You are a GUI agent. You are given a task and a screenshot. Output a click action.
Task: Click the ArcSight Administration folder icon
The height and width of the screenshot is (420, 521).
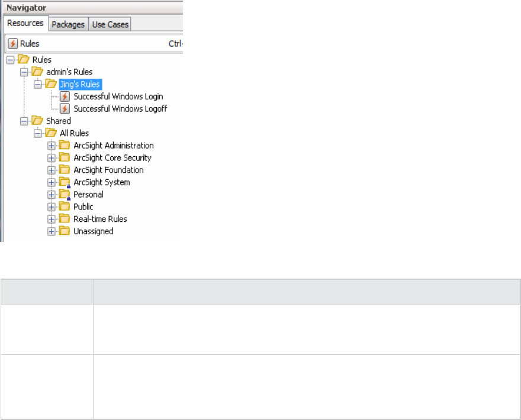[x=65, y=145]
